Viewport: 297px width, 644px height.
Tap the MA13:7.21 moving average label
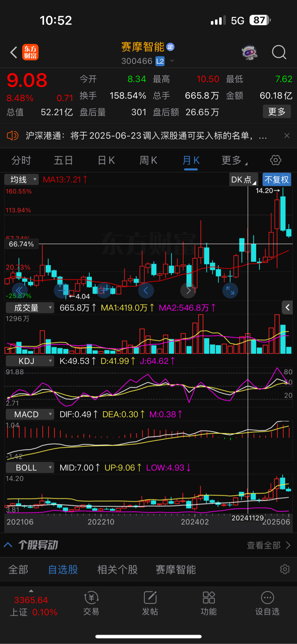point(65,179)
